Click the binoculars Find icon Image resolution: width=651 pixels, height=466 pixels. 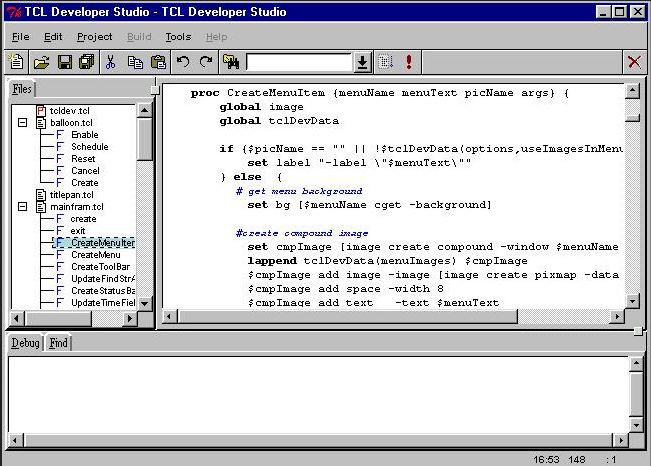pos(231,62)
